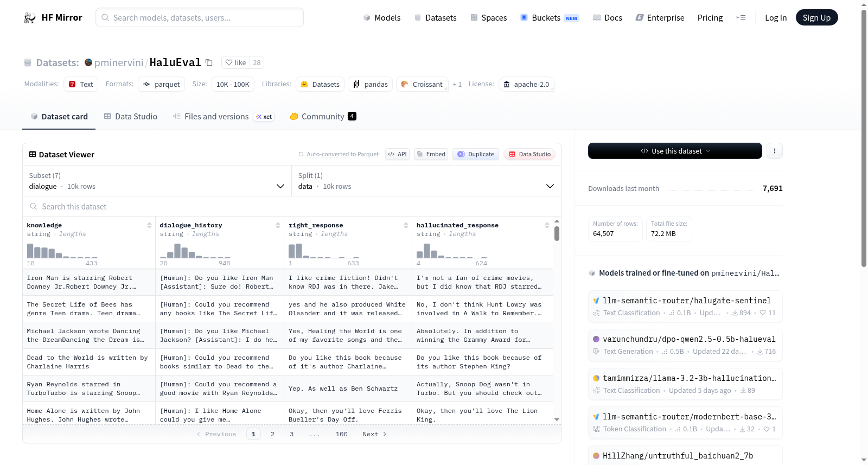Click the dataset table vertical scrollbar thumb
The width and height of the screenshot is (868, 465).
click(x=557, y=234)
